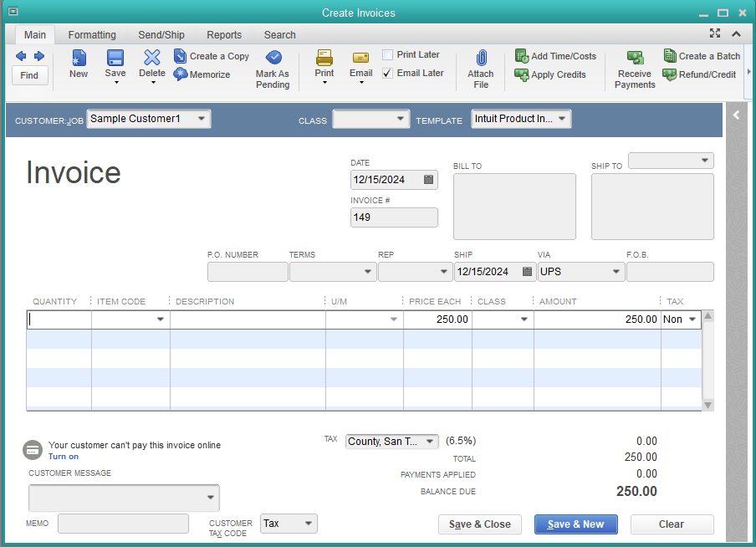The image size is (756, 547).
Task: Create a Copy of this invoice
Action: pos(212,56)
